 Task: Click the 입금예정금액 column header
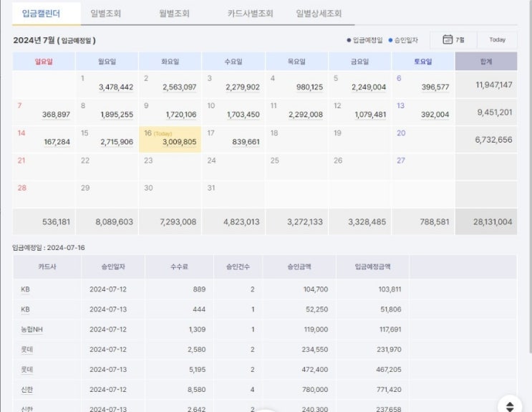click(x=372, y=267)
